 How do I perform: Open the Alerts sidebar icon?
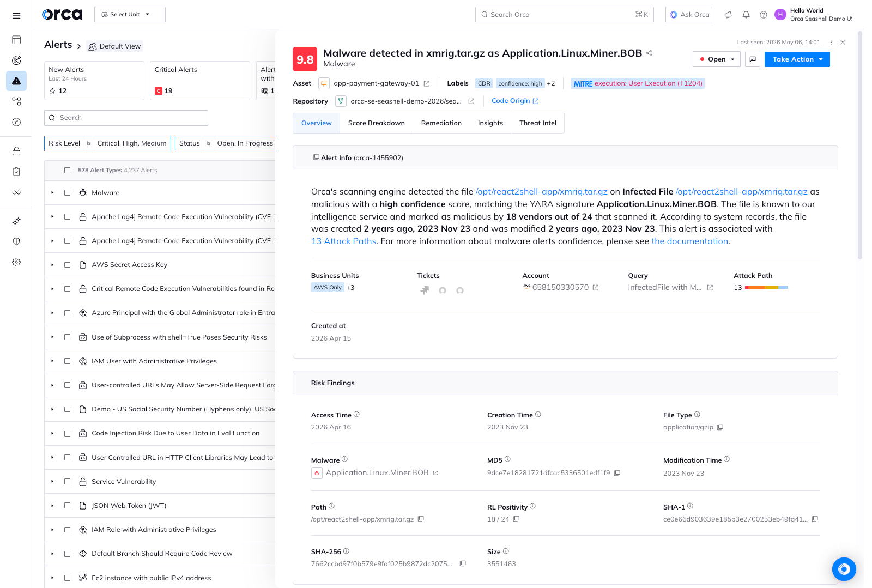point(16,81)
